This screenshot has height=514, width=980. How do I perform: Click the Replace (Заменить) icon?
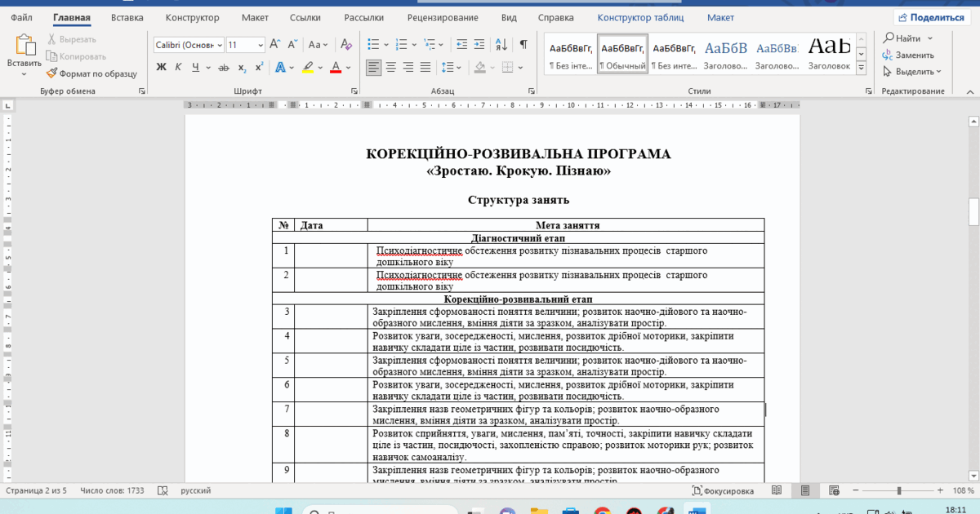(x=888, y=55)
